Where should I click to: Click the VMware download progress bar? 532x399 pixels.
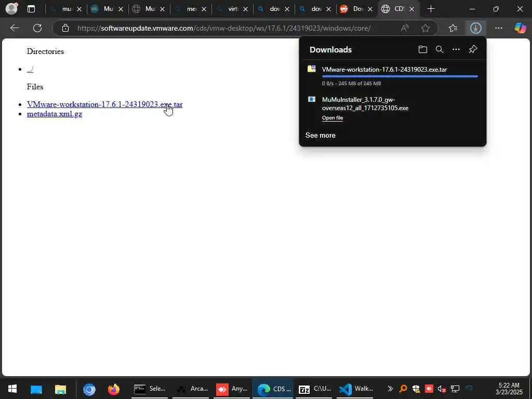[400, 76]
